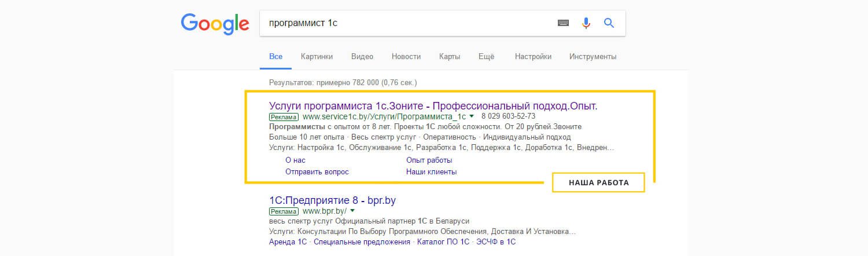Screen dimensions: 868x256
Task: Expand arrow next to service1c.by URL
Action: pos(472,116)
